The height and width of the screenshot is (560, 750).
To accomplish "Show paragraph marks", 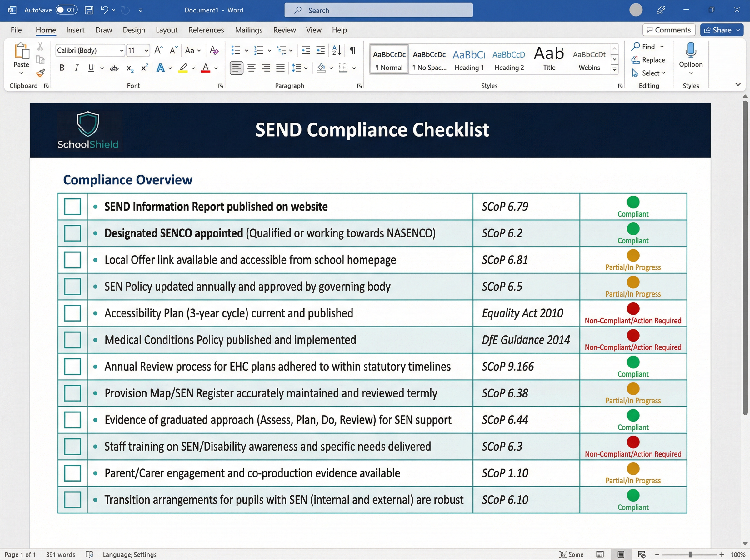I will pyautogui.click(x=352, y=50).
